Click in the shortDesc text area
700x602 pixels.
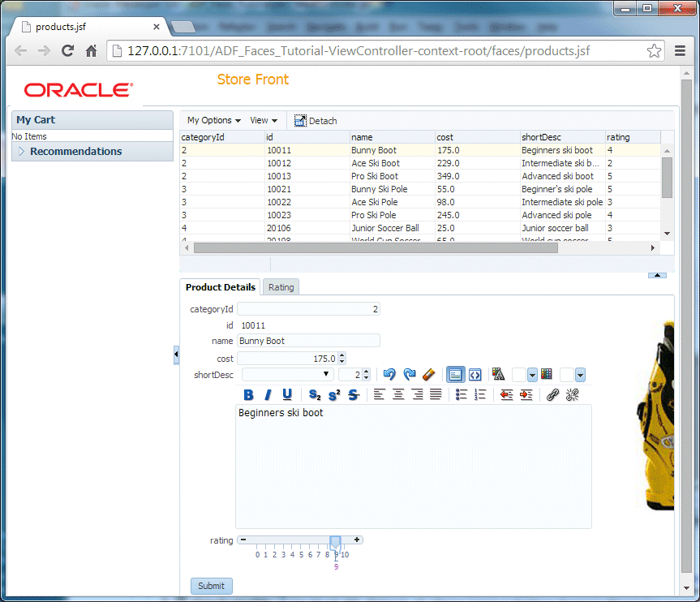[x=414, y=467]
